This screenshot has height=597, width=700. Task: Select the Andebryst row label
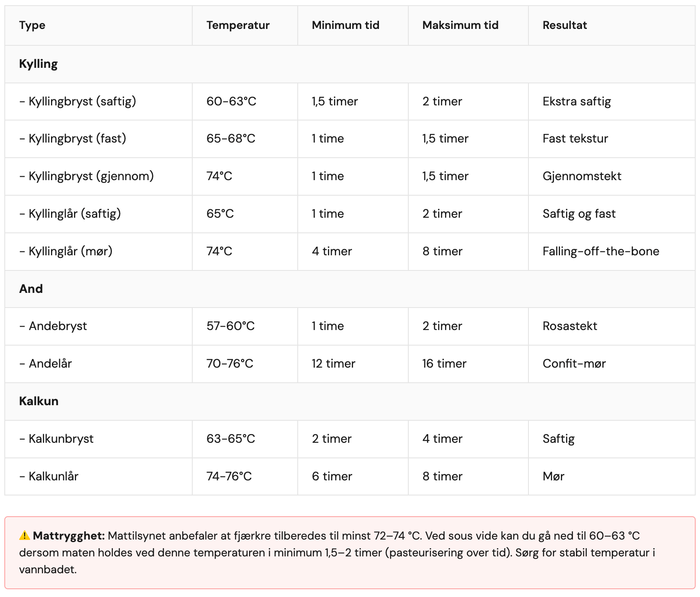click(53, 326)
